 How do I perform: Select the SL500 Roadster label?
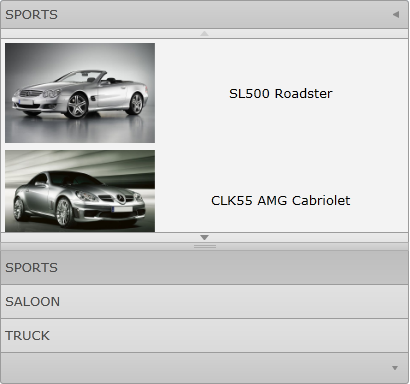pos(281,93)
